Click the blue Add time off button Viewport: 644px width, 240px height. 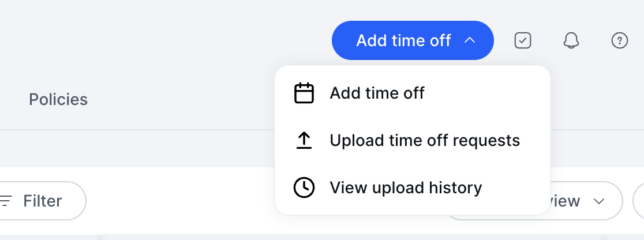(413, 40)
